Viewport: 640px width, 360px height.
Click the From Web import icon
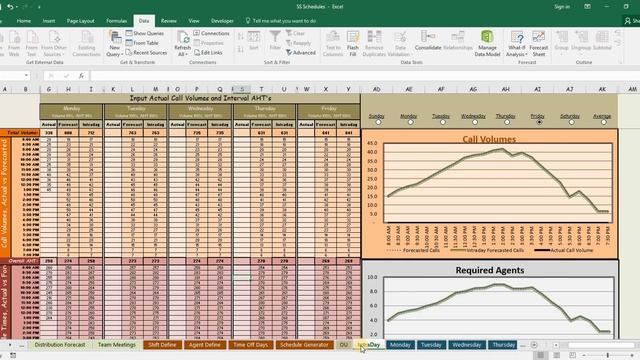pyautogui.click(x=14, y=43)
